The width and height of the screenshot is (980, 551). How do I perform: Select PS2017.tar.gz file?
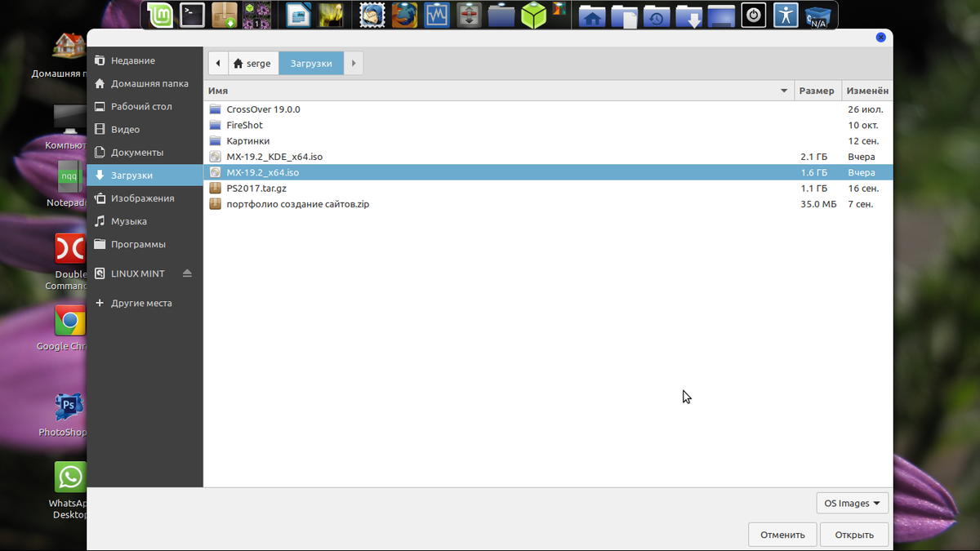coord(548,189)
